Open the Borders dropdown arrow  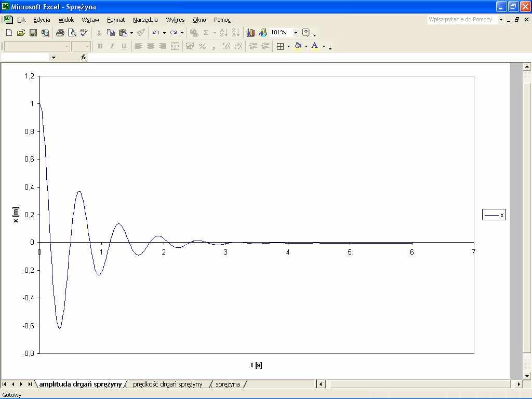pos(288,46)
